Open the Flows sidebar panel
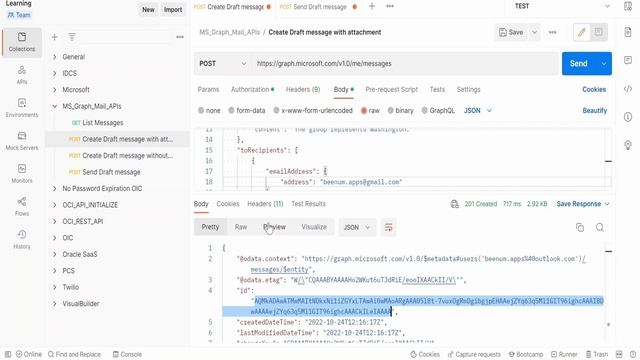The height and width of the screenshot is (360, 640). pyautogui.click(x=22, y=207)
